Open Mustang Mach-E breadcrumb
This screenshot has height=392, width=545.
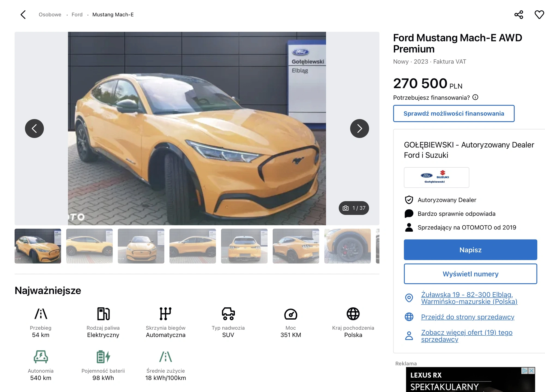click(x=113, y=15)
